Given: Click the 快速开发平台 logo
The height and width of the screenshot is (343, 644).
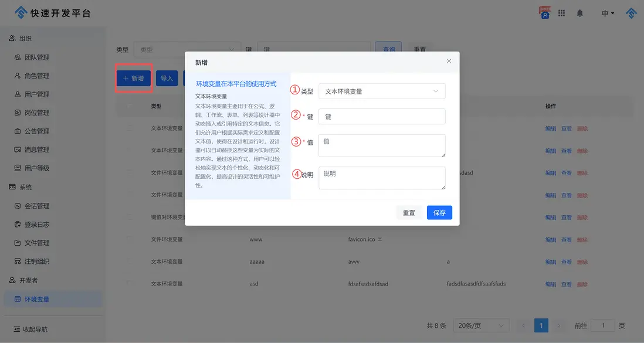Looking at the screenshot, I should point(50,12).
